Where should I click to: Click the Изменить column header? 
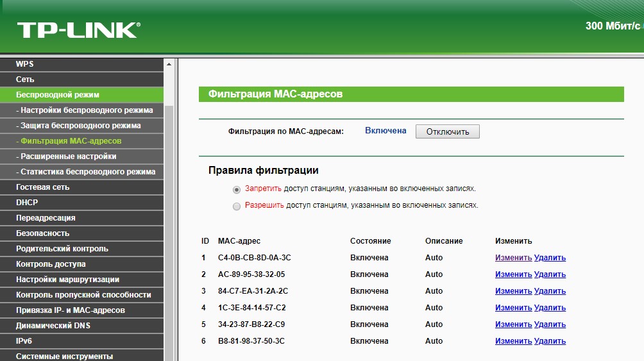point(513,241)
